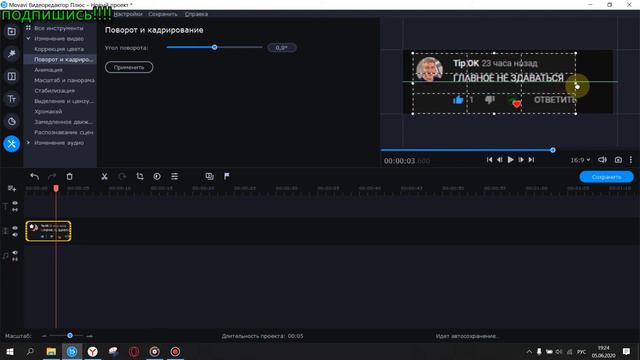Toggle audio track link icon
The width and height of the screenshot is (640, 360).
15,259
